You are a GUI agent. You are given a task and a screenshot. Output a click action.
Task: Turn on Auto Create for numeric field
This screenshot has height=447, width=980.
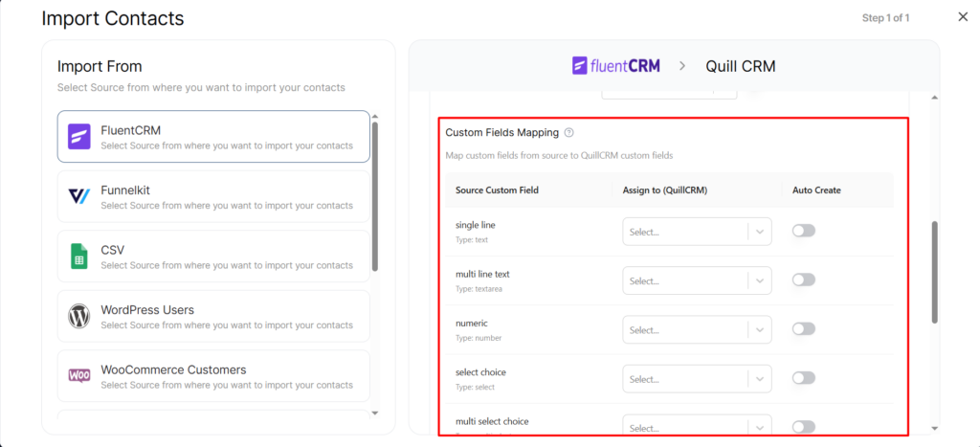pos(804,329)
